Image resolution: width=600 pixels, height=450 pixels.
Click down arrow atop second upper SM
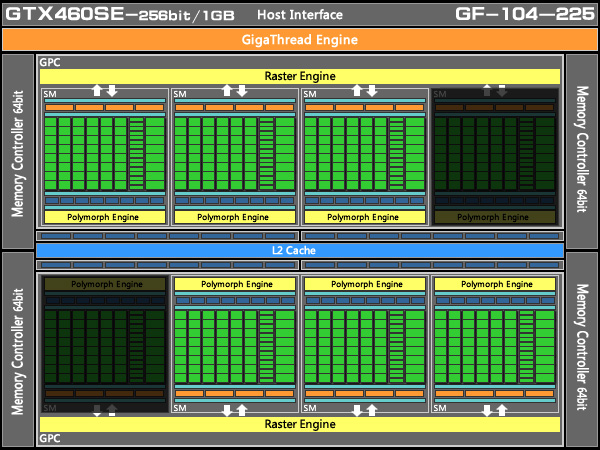[242, 91]
